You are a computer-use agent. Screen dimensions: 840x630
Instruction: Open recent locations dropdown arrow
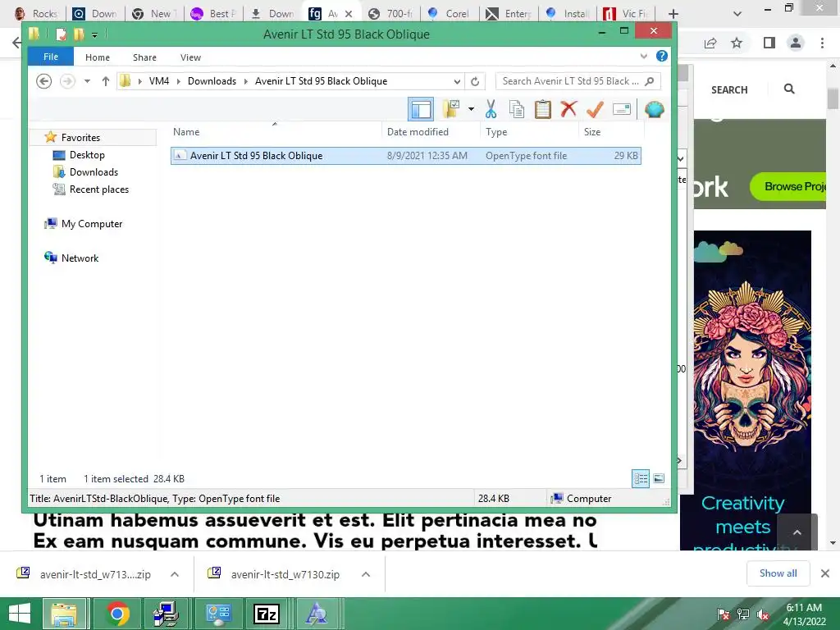pyautogui.click(x=87, y=81)
